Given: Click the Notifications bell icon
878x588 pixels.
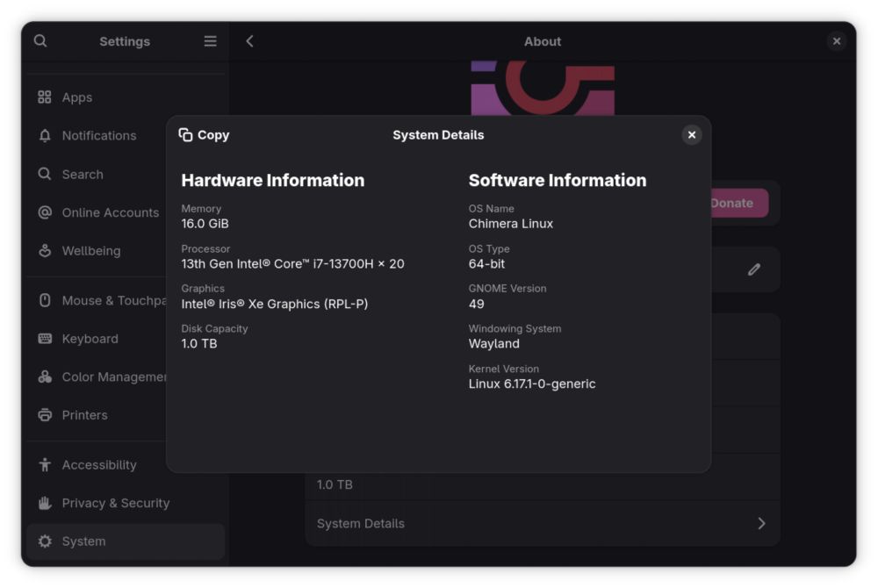Looking at the screenshot, I should coord(45,135).
